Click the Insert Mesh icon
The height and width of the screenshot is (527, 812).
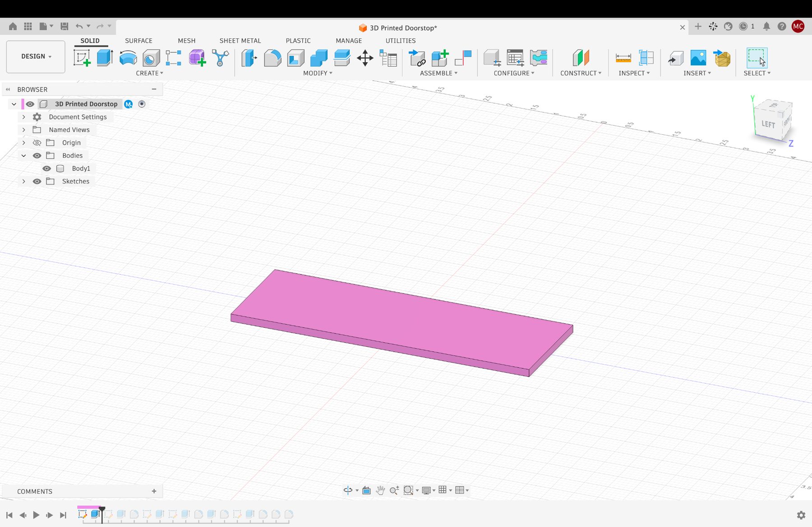tap(722, 58)
